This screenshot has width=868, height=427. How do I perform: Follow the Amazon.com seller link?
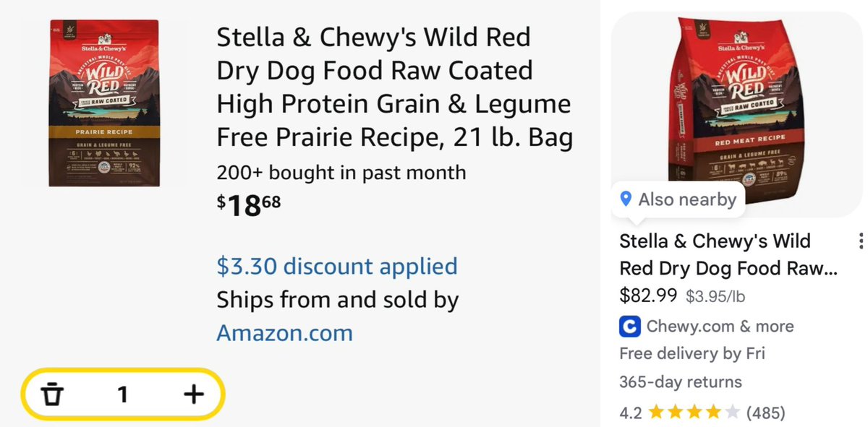(285, 333)
